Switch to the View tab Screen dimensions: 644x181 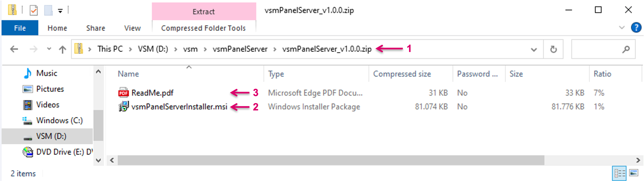tap(132, 28)
